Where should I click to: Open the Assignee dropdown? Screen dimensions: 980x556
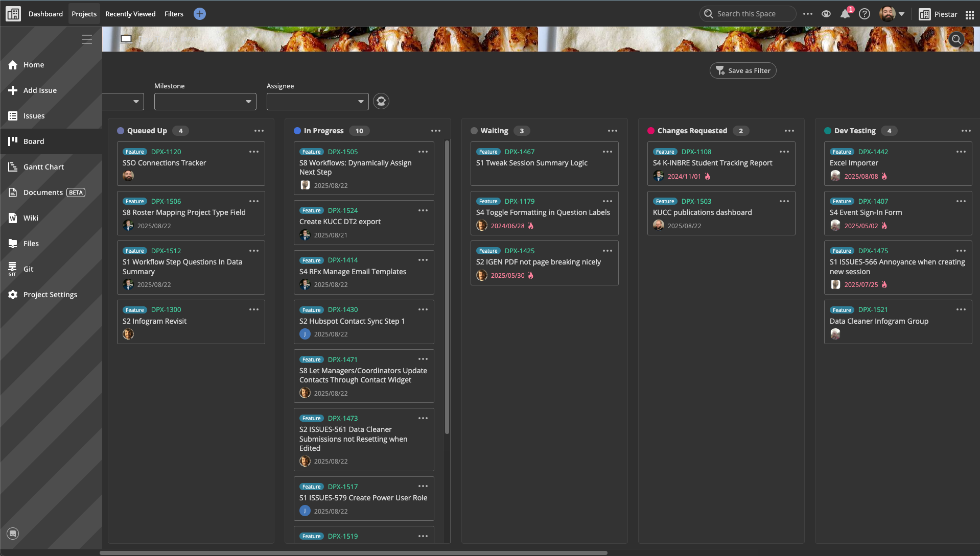pyautogui.click(x=317, y=102)
